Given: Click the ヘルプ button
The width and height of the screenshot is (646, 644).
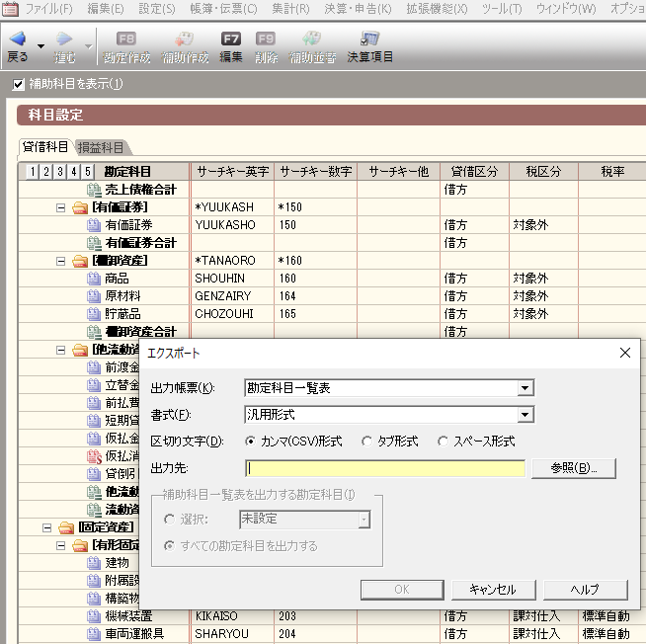Looking at the screenshot, I should click(x=585, y=590).
